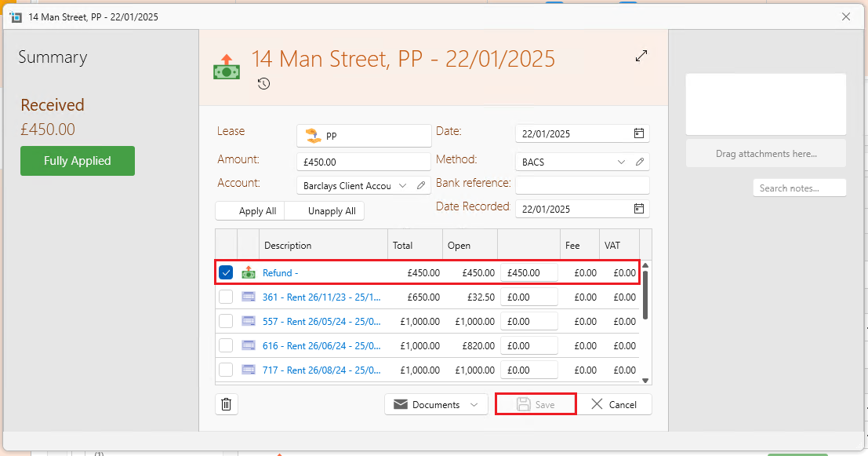The height and width of the screenshot is (456, 868).
Task: Click the green money icon in header
Action: pos(227,67)
